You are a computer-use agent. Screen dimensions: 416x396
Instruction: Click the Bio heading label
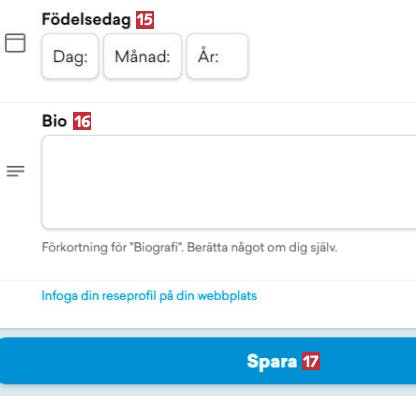tap(54, 121)
